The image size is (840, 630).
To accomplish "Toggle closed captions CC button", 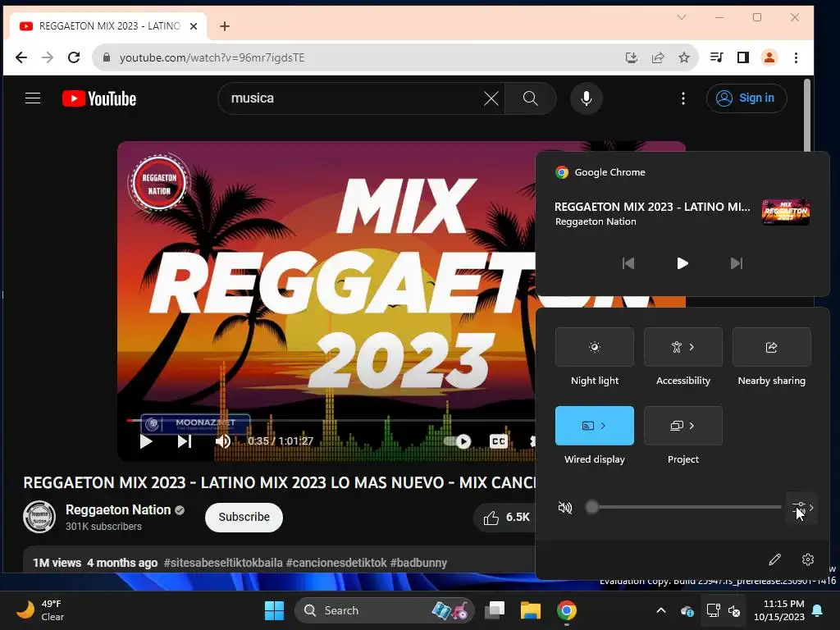I will click(498, 441).
